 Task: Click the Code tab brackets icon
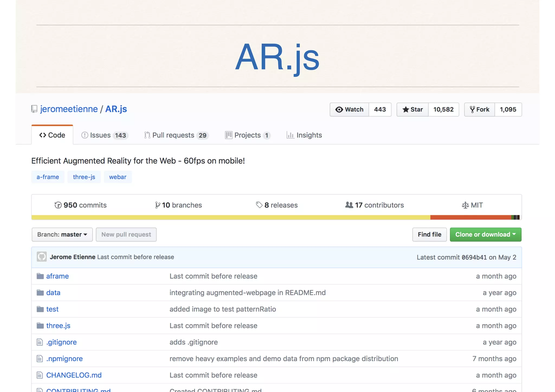coord(43,135)
